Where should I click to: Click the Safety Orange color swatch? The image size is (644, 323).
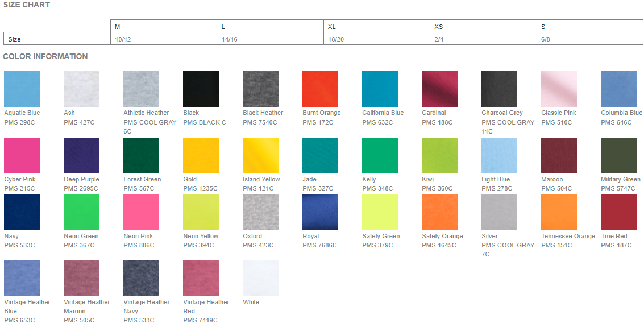pyautogui.click(x=439, y=212)
